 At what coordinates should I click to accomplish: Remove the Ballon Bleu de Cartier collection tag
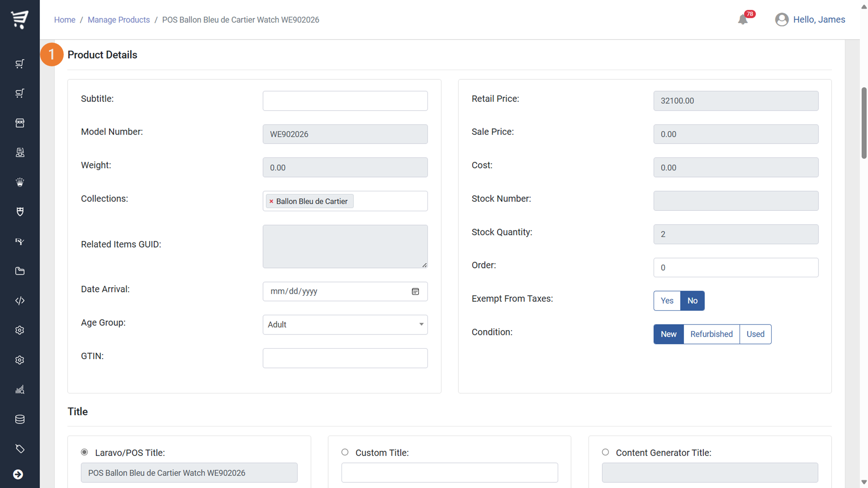click(271, 201)
